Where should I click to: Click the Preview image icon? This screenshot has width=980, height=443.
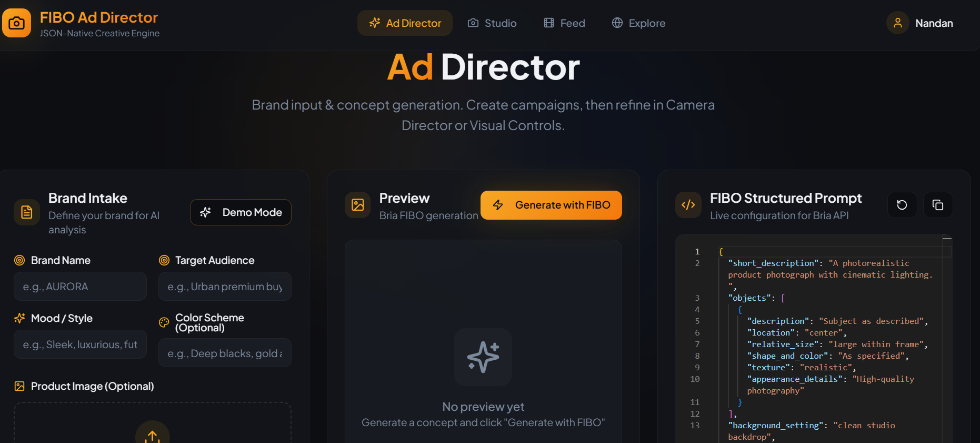pos(358,205)
